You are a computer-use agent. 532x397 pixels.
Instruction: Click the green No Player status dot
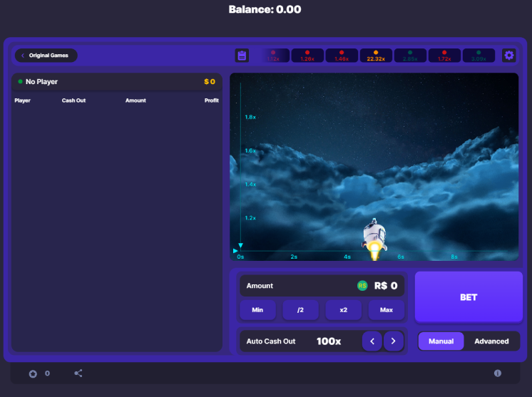click(21, 82)
